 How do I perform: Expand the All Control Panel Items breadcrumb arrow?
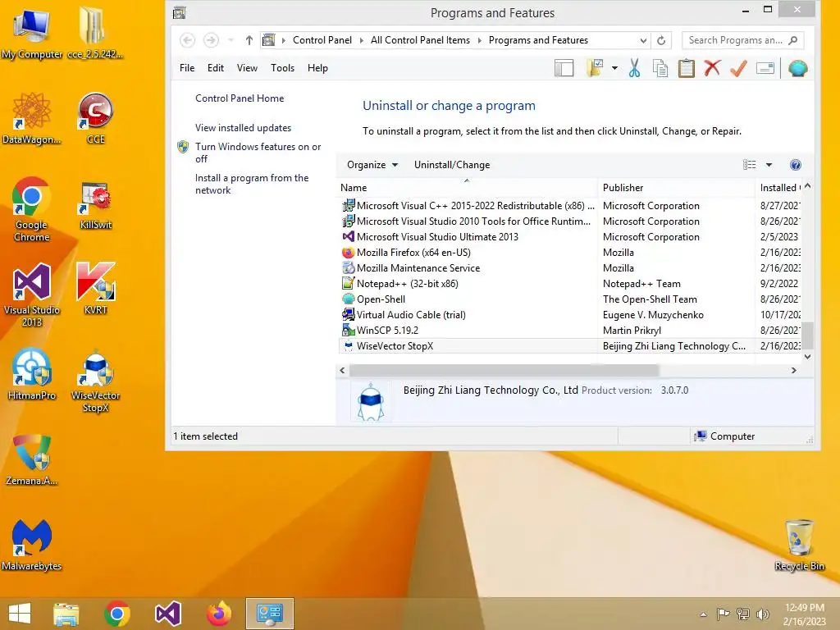(479, 40)
